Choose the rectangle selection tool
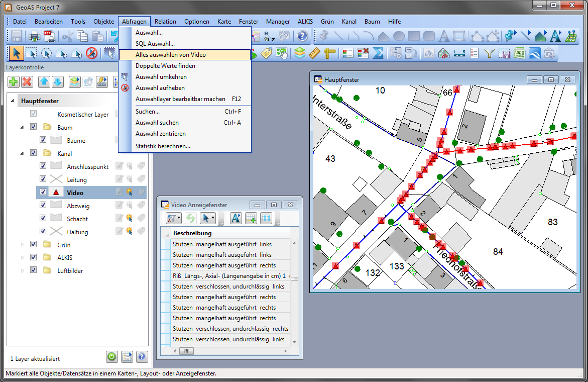Screen dimensions: 588x382 pos(32,53)
